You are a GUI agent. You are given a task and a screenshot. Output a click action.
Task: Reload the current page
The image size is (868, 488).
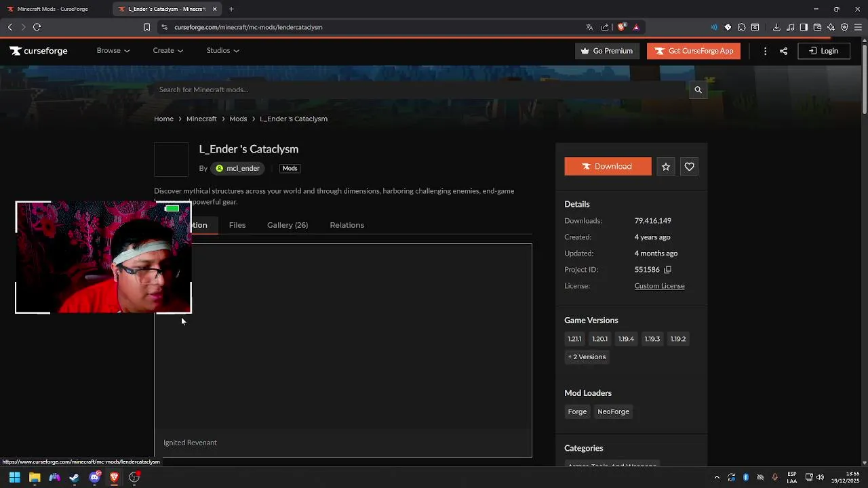pos(37,27)
